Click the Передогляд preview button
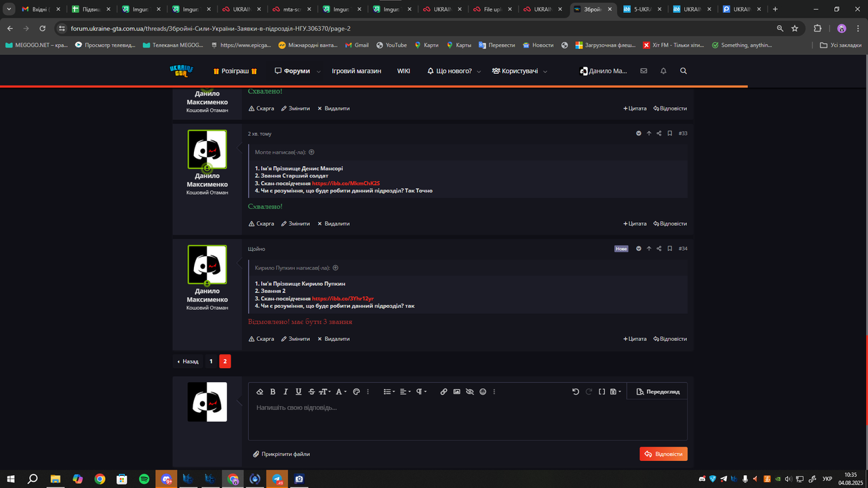This screenshot has width=868, height=488. [657, 392]
